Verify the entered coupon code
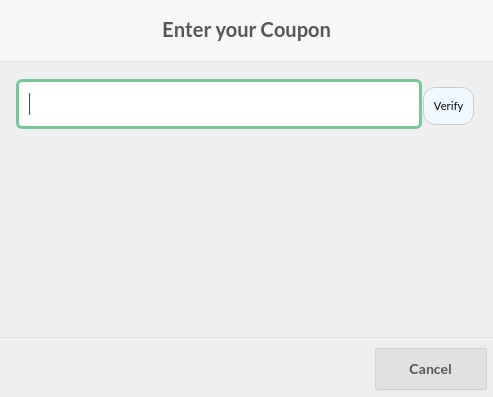This screenshot has height=397, width=493. 448,106
